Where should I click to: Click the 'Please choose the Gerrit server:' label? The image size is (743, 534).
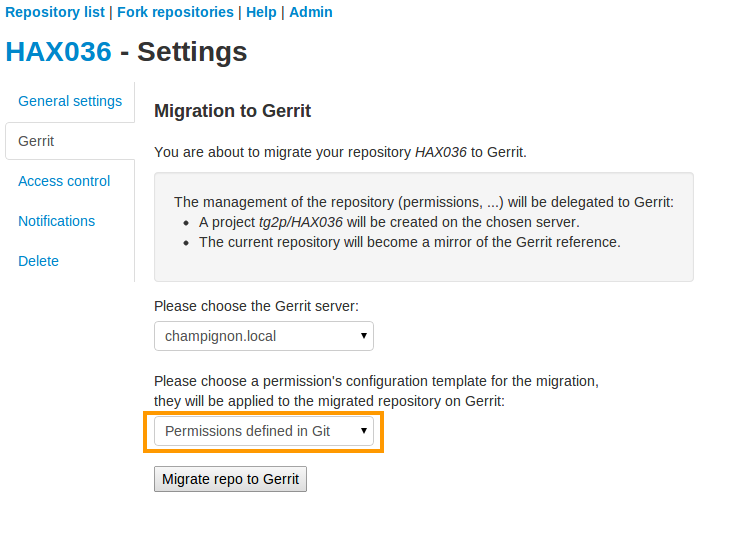pos(256,306)
